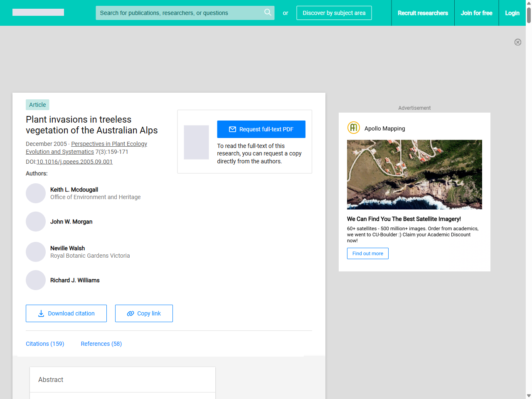532x399 pixels.
Task: Select the Recruit researchers menu item
Action: pos(423,13)
